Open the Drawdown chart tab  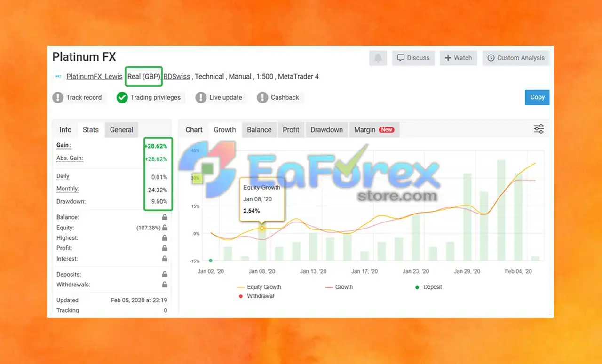(x=326, y=130)
